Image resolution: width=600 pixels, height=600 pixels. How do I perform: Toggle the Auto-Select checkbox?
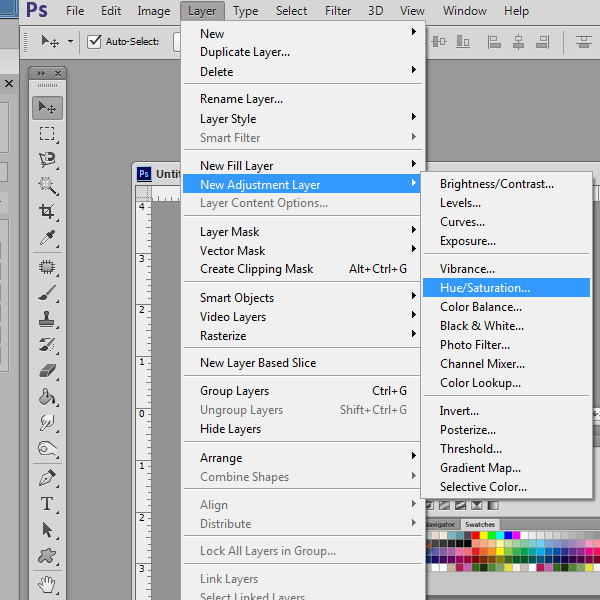tap(94, 41)
